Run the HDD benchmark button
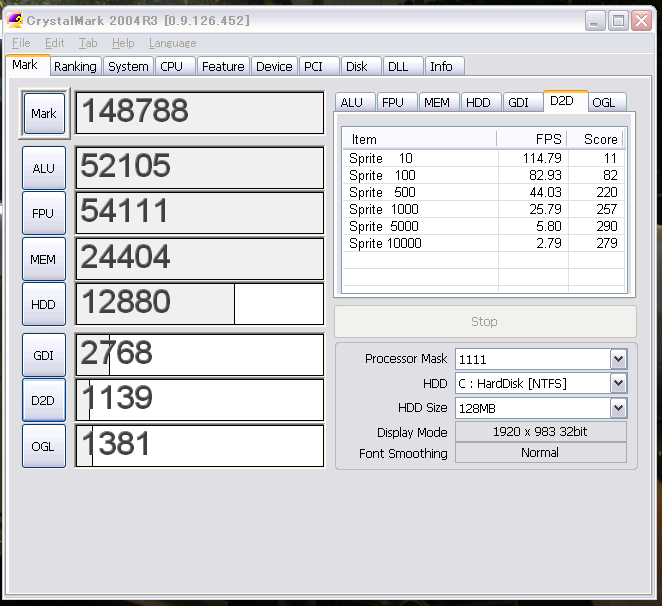The image size is (662, 606). (44, 304)
